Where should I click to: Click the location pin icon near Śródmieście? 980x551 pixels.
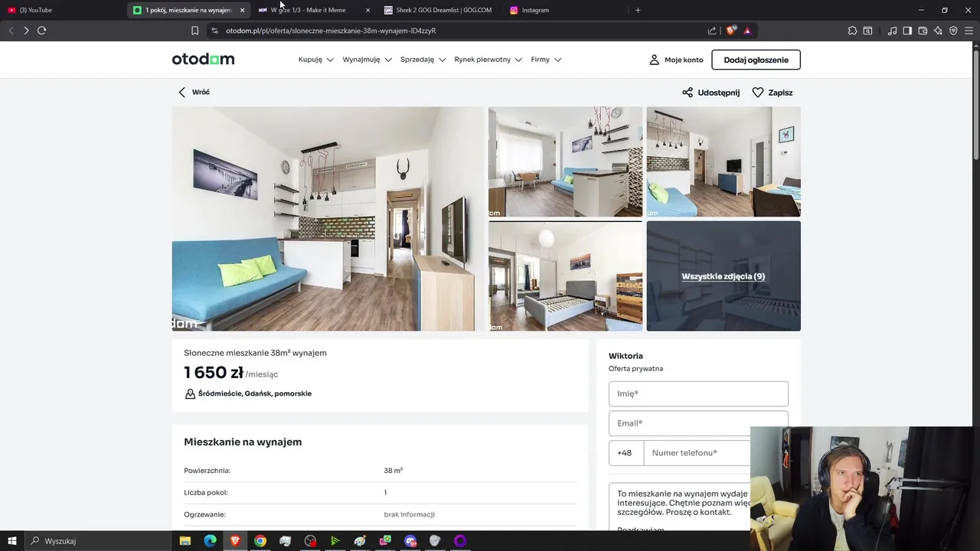point(190,393)
